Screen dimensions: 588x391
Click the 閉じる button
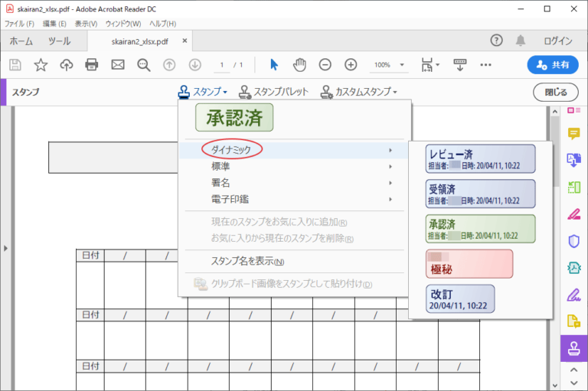pos(555,93)
